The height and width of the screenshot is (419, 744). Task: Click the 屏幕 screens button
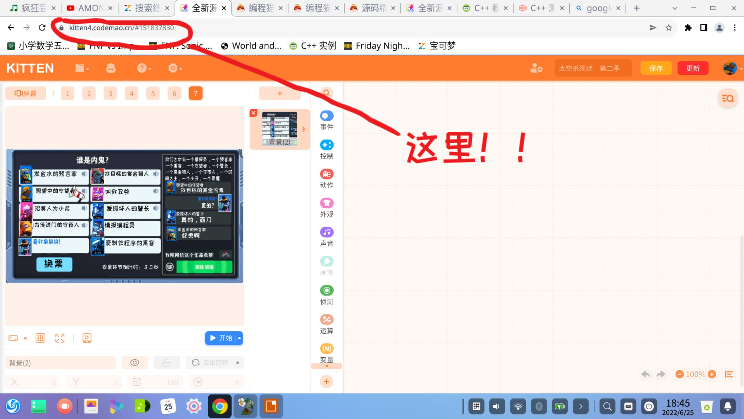26,93
